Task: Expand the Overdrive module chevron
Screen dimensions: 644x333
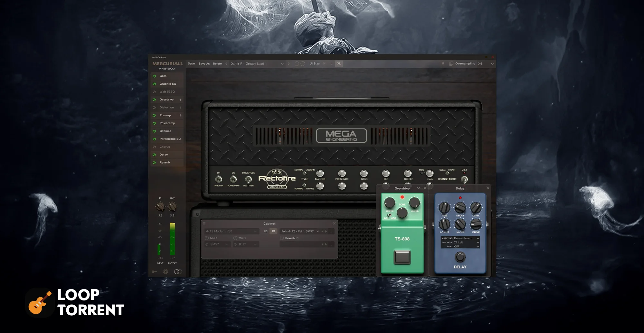Action: (180, 100)
